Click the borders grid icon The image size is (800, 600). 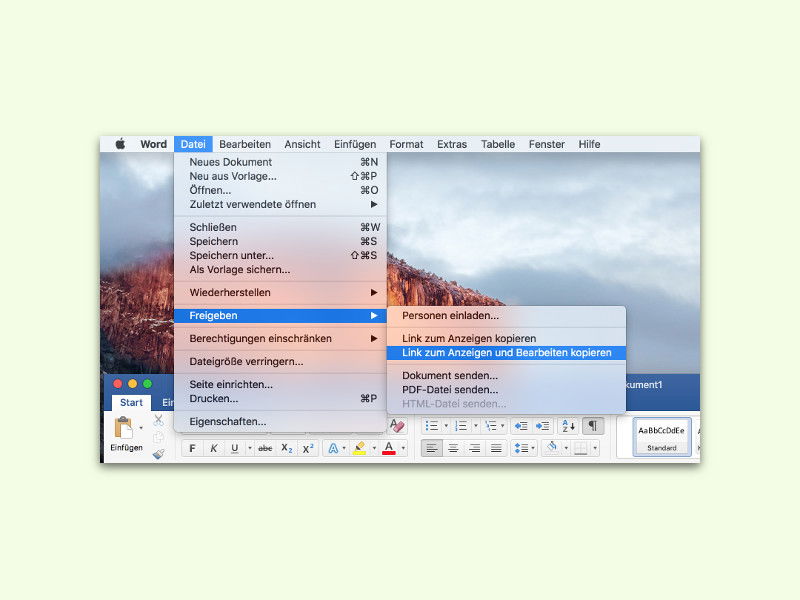pyautogui.click(x=581, y=448)
